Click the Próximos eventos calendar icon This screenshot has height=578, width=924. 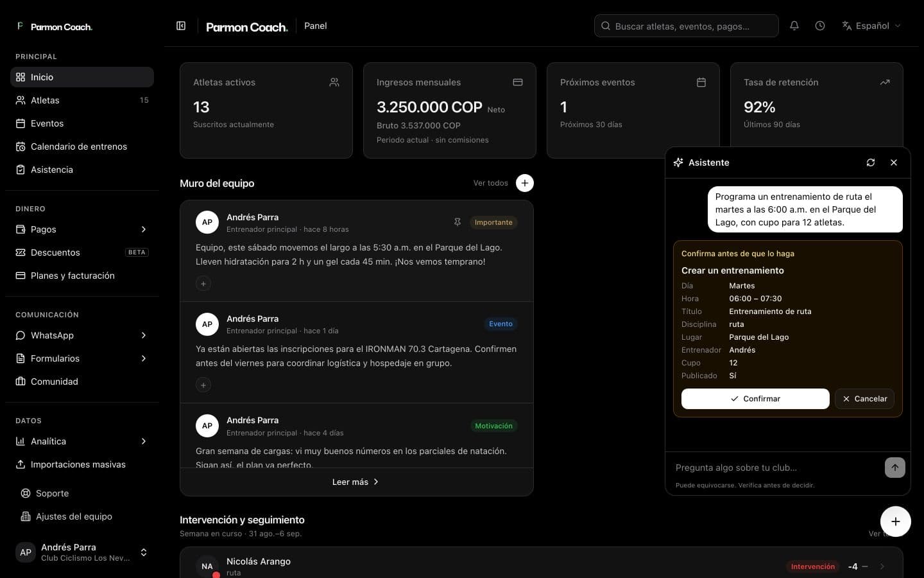click(x=701, y=82)
